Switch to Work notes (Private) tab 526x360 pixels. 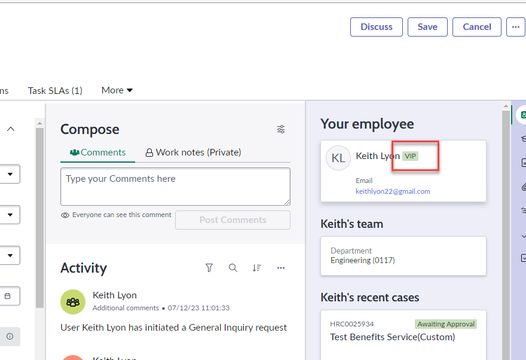point(193,153)
